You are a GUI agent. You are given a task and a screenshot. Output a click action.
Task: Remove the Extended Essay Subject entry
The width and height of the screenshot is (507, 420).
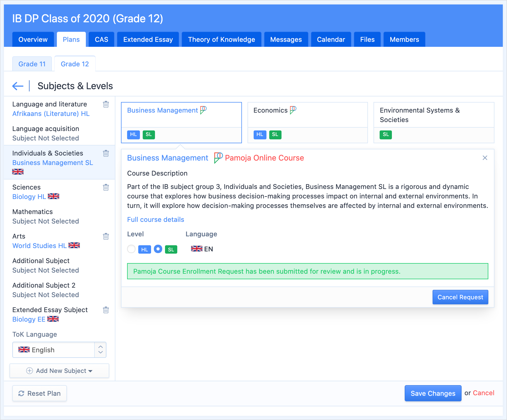[x=106, y=310]
